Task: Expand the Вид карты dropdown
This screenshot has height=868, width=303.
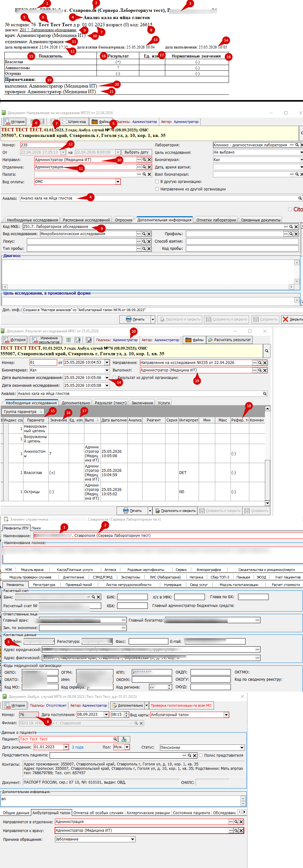Action: coord(226,715)
